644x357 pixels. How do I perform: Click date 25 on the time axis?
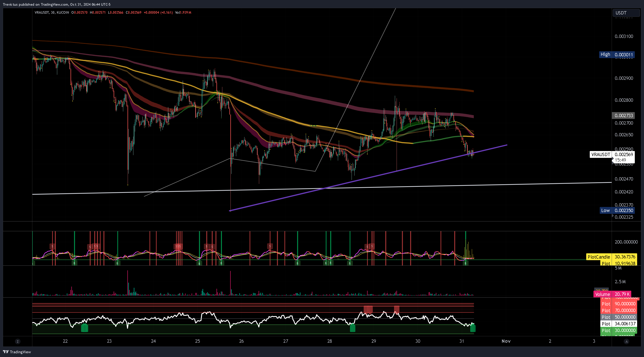click(197, 341)
